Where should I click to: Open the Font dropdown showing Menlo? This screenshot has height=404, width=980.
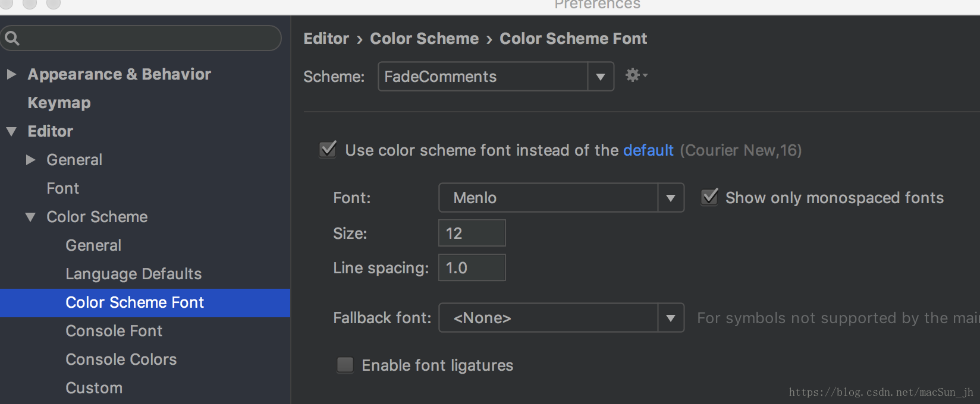[670, 198]
